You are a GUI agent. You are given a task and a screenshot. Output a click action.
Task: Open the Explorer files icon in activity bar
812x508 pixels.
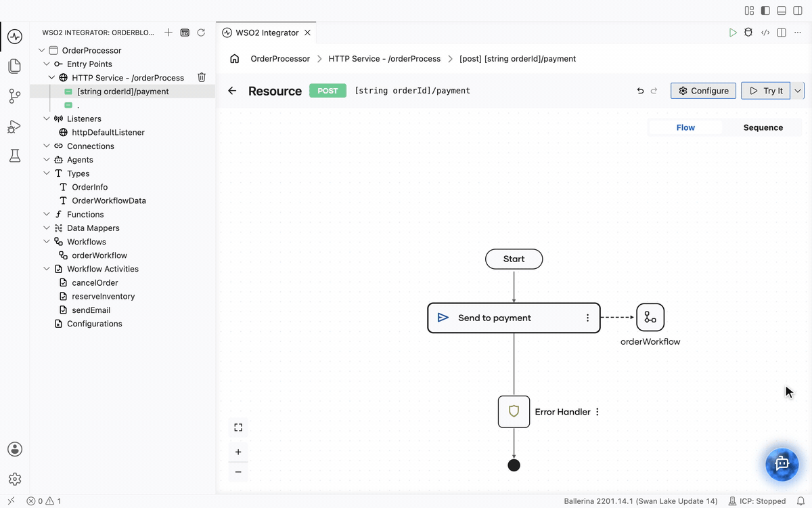15,66
